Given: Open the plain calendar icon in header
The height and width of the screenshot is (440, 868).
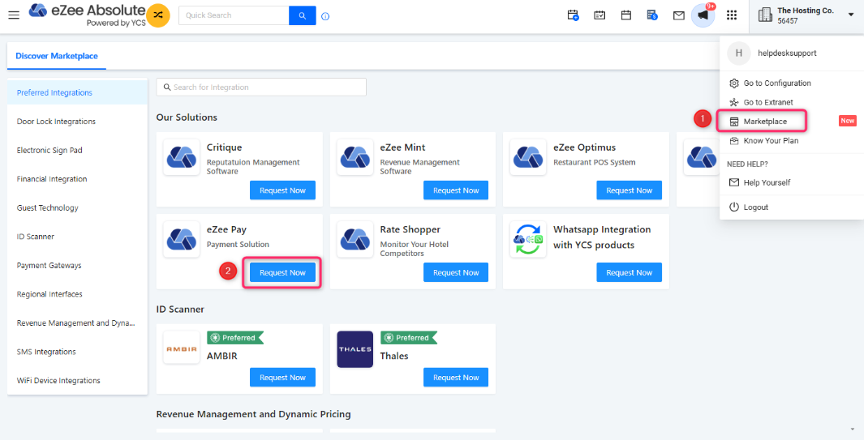Looking at the screenshot, I should (x=626, y=15).
